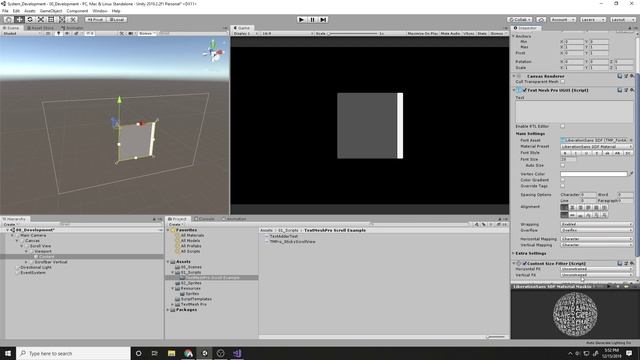Open the GameObject menu
Image resolution: width=640 pixels, height=360 pixels.
pyautogui.click(x=51, y=11)
